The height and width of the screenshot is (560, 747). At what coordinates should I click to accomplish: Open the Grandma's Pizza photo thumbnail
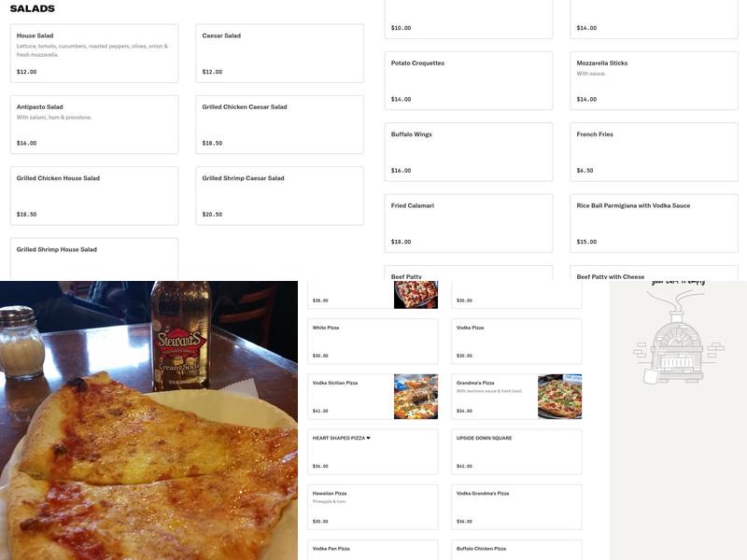tap(558, 396)
